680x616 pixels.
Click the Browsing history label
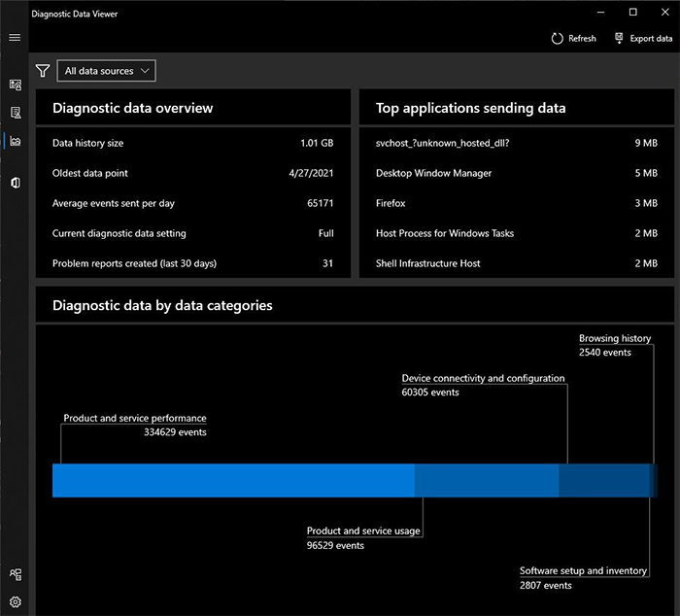click(x=615, y=338)
